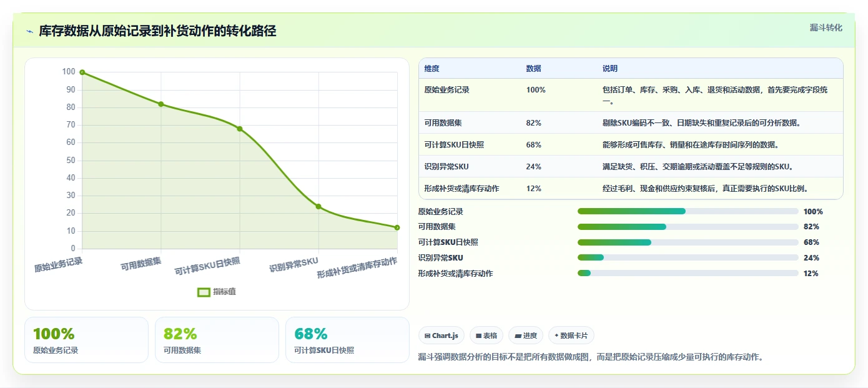Click the 进度 tag
This screenshot has height=388, width=868.
point(526,336)
